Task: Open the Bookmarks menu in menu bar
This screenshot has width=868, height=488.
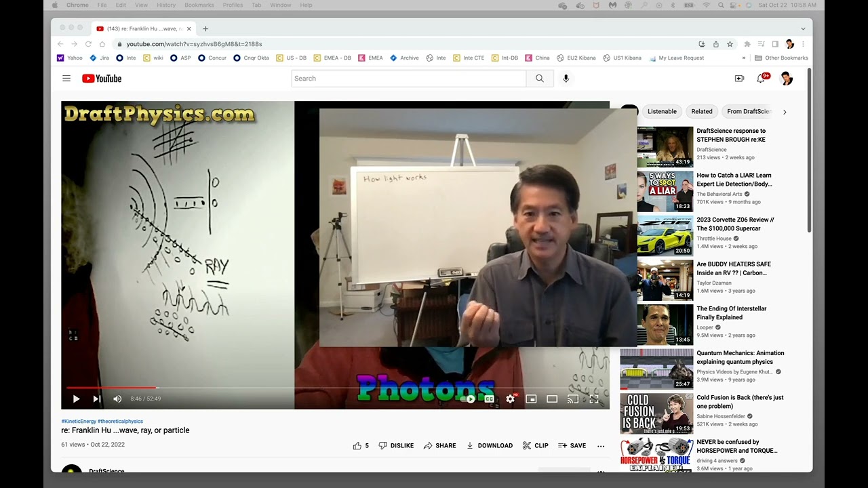Action: click(199, 5)
